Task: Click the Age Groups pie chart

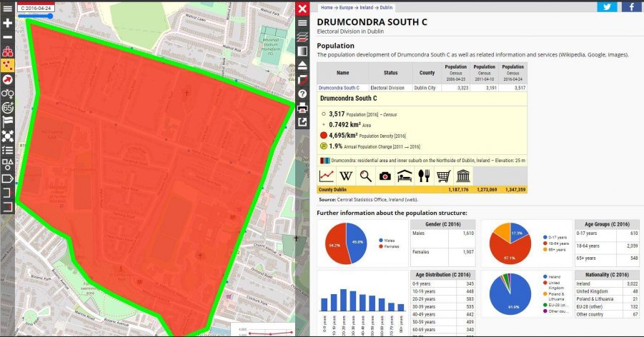Action: (x=510, y=243)
